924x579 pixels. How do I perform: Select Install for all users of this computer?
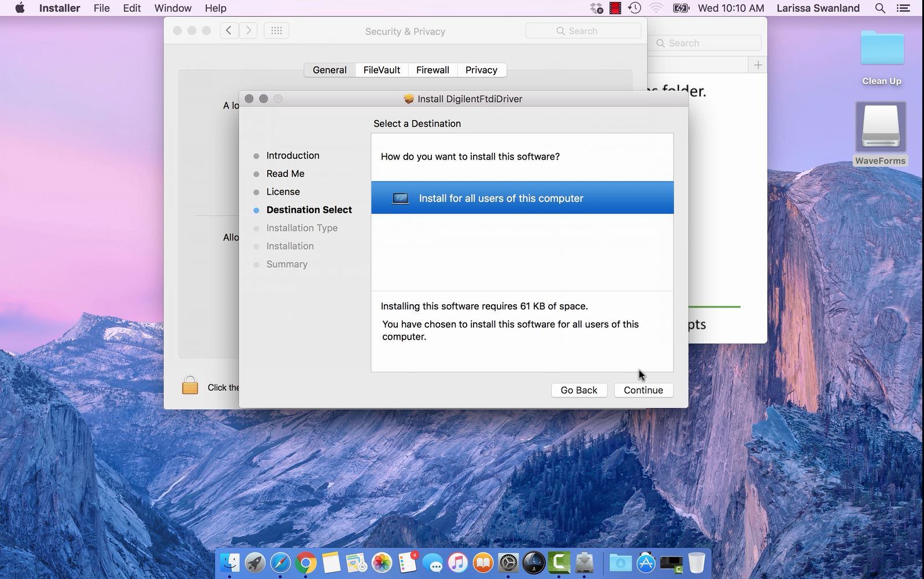pos(522,198)
